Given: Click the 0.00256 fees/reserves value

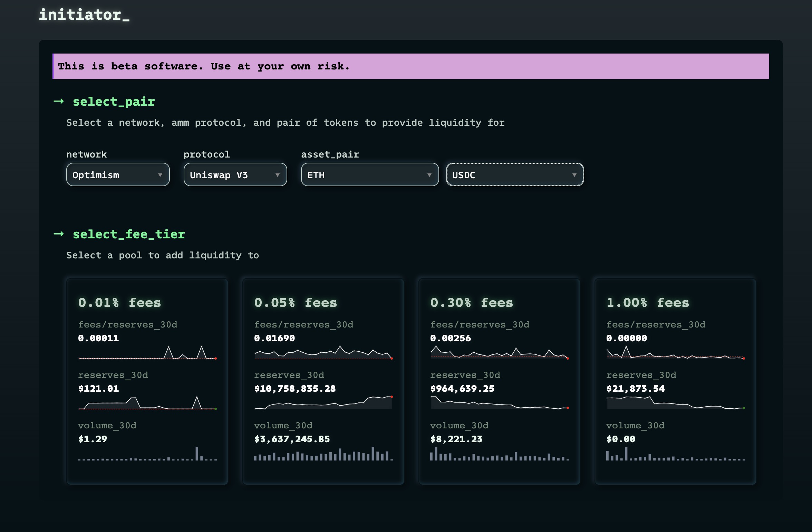Looking at the screenshot, I should [x=451, y=338].
